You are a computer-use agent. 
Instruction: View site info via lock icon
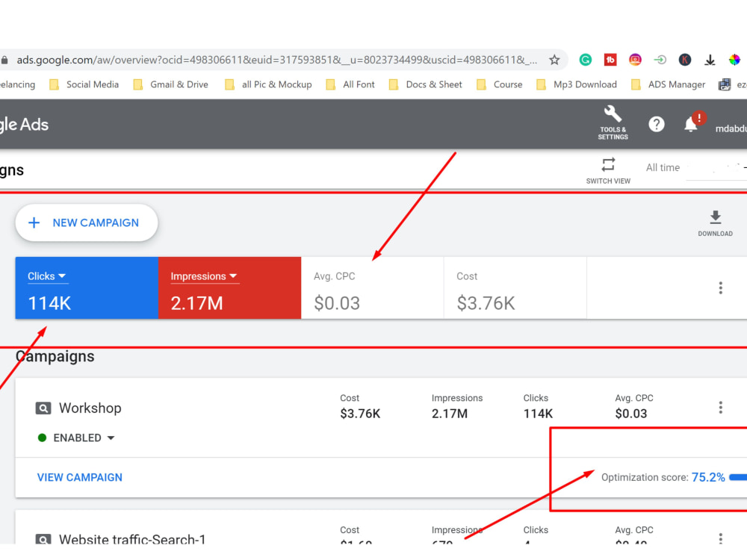[4, 60]
